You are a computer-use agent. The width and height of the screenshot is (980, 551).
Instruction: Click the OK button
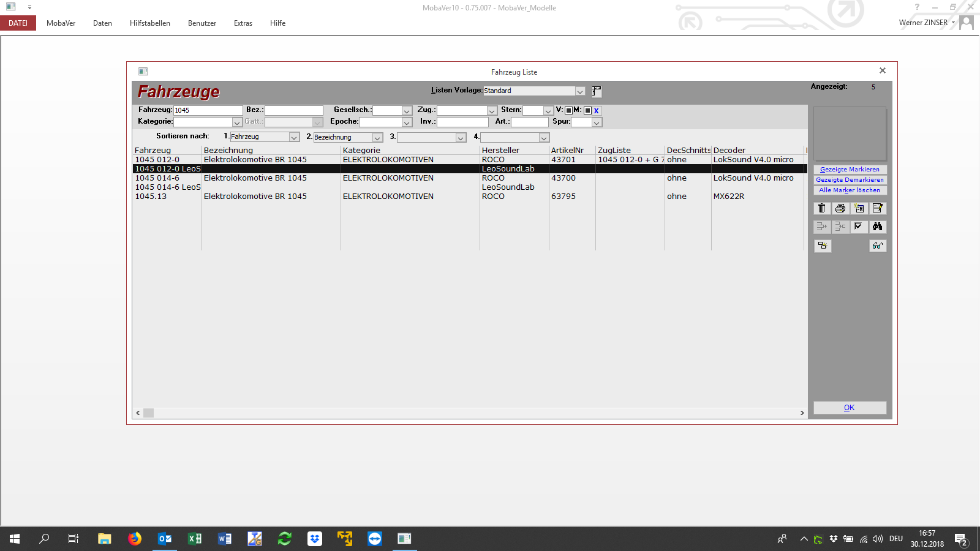850,408
